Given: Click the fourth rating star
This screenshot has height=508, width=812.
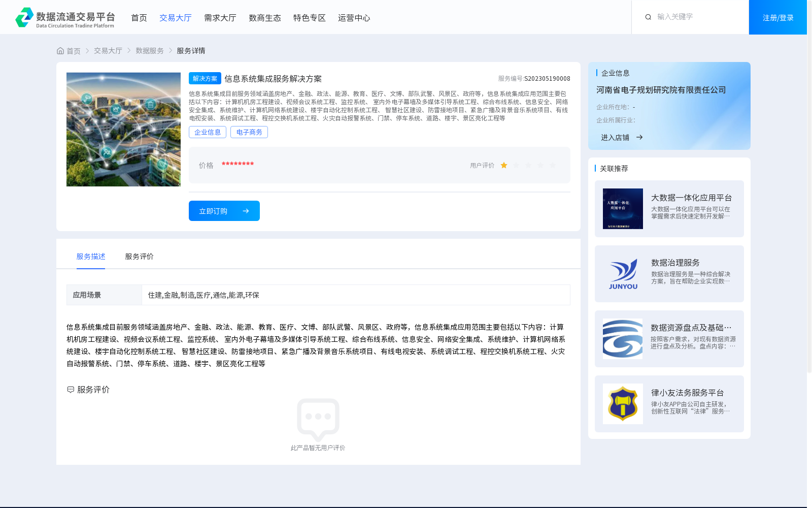Looking at the screenshot, I should (x=540, y=165).
